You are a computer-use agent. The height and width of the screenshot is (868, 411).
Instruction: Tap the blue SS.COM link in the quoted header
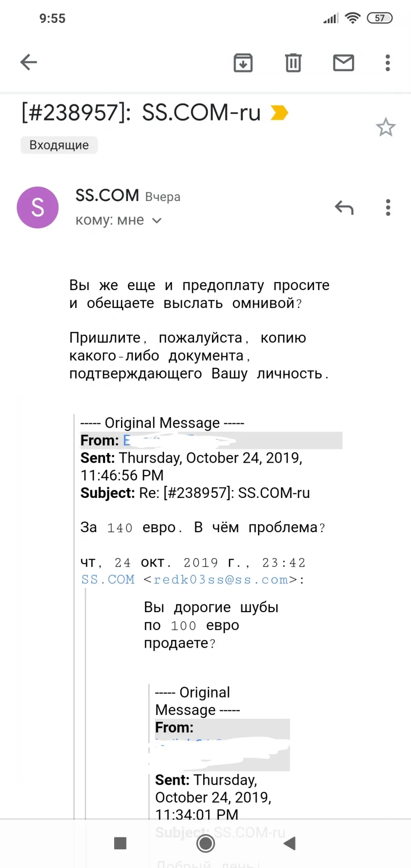tap(108, 580)
